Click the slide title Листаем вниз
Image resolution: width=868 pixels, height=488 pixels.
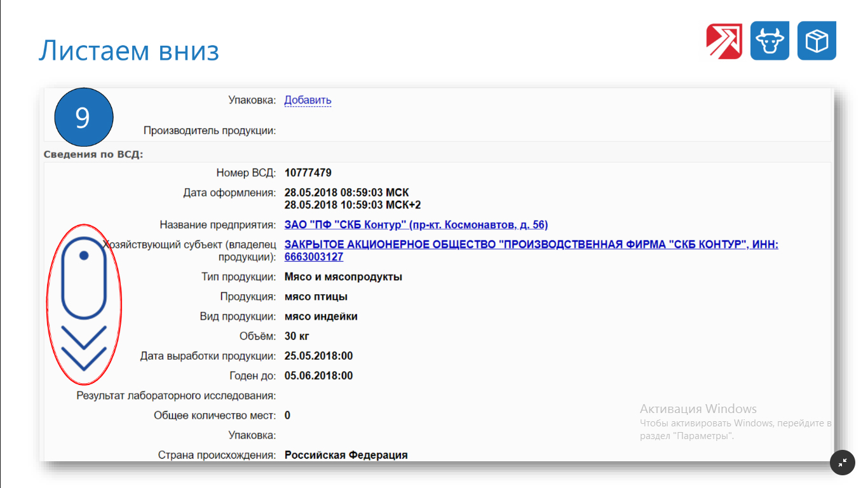point(129,50)
